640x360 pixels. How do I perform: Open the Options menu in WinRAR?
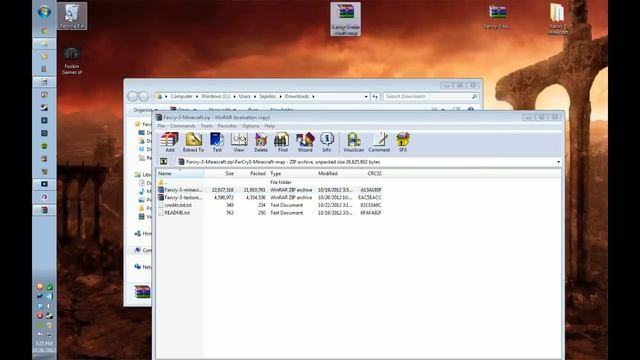(251, 126)
